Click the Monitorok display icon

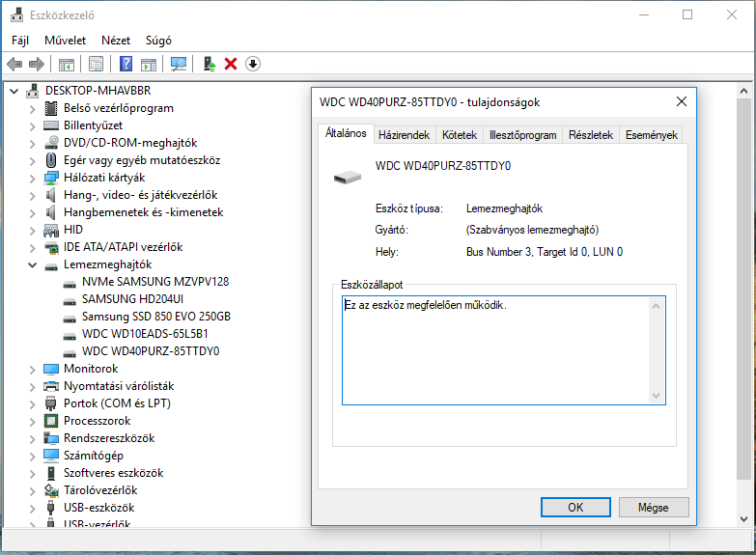(51, 369)
